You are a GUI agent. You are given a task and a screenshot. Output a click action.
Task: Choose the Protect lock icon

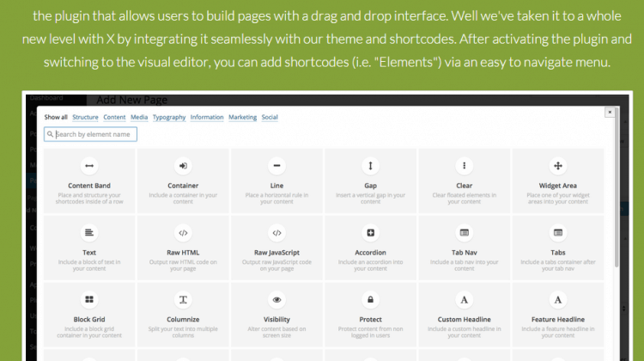(370, 300)
